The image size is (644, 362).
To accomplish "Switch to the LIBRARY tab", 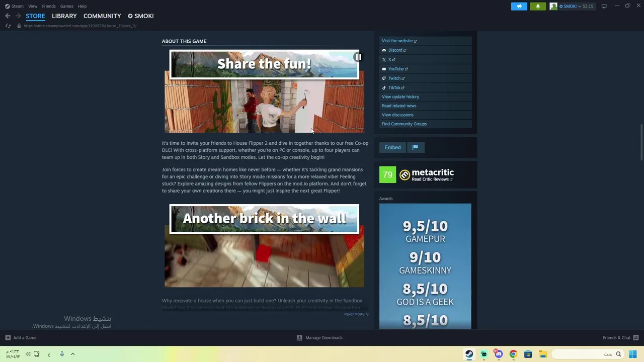I will coord(64,16).
